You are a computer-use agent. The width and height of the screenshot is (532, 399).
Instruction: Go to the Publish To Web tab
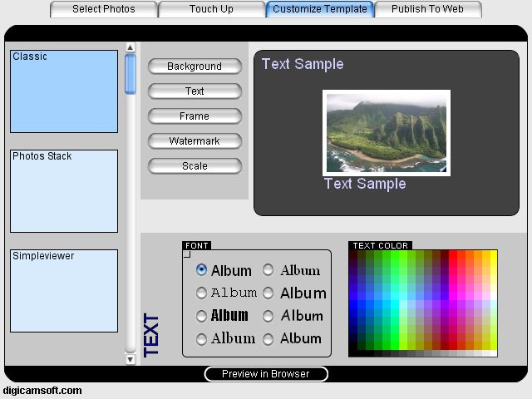427,9
